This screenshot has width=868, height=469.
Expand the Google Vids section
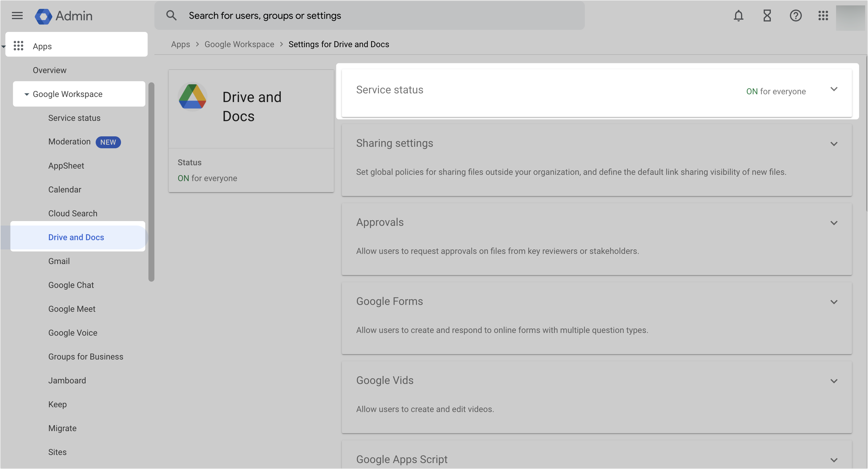point(834,381)
